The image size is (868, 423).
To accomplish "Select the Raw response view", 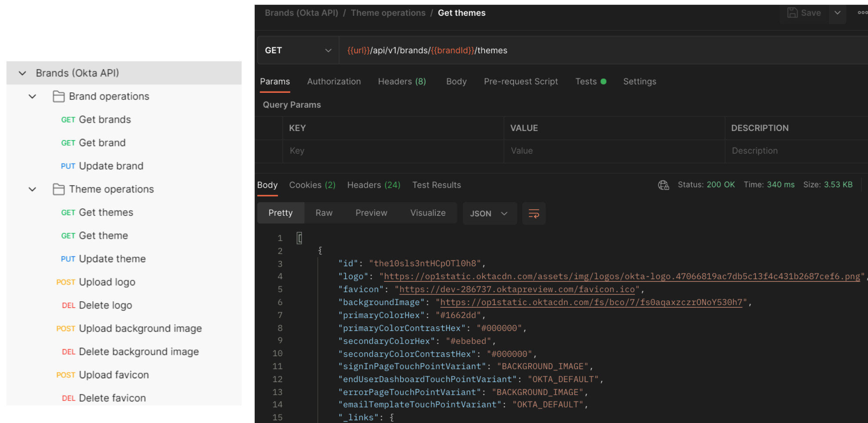I will click(x=324, y=213).
